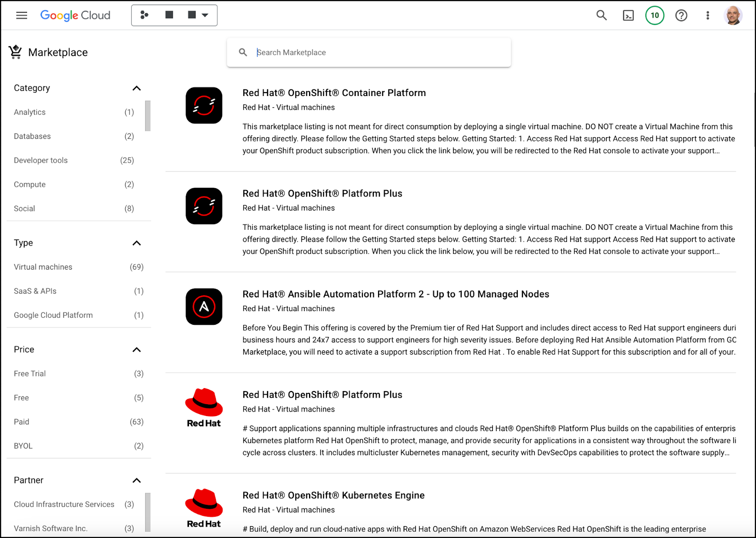Click black OpenShift Platform Plus logo icon

pos(204,206)
